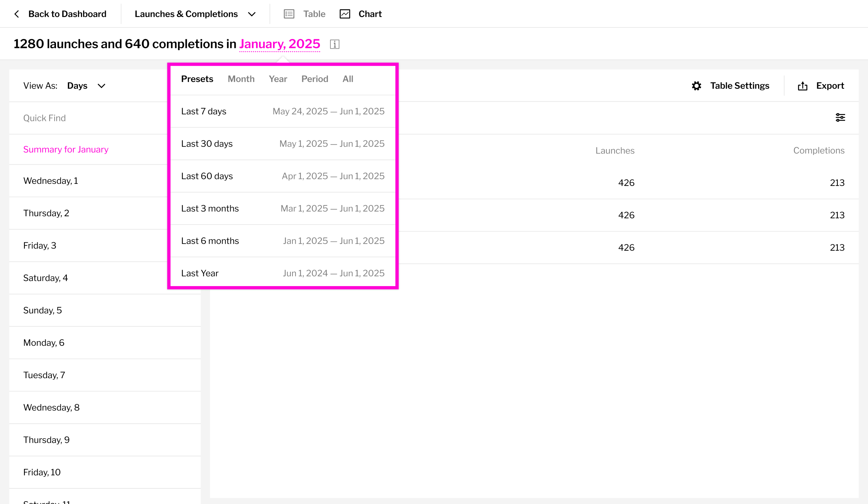Select the Last 6 months preset
868x504 pixels.
283,241
